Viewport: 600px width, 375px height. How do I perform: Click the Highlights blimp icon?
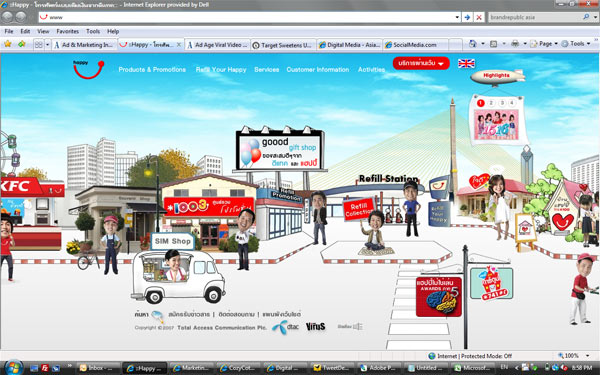497,77
